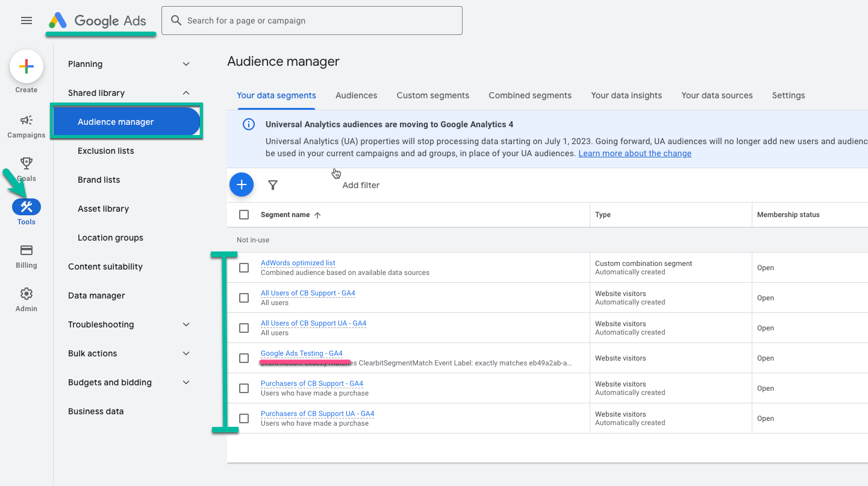Open All Users of CB Support - GA4 link
Viewport: 868px width, 486px height.
pyautogui.click(x=308, y=293)
